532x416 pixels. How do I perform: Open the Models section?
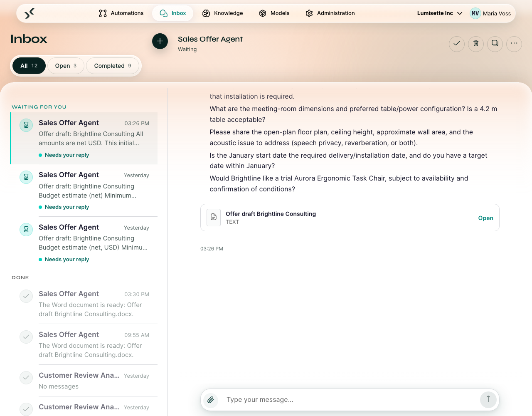point(274,13)
